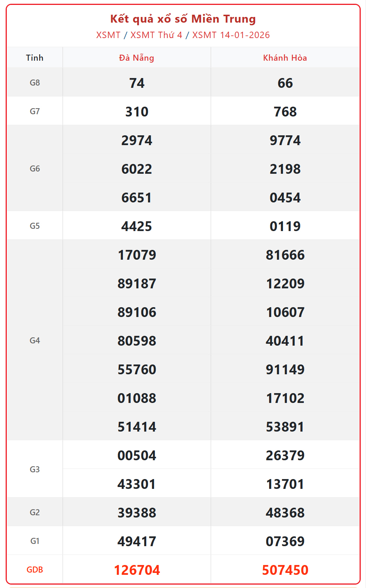Select the G1 number 07369
This screenshot has height=588, width=366.
pos(285,541)
